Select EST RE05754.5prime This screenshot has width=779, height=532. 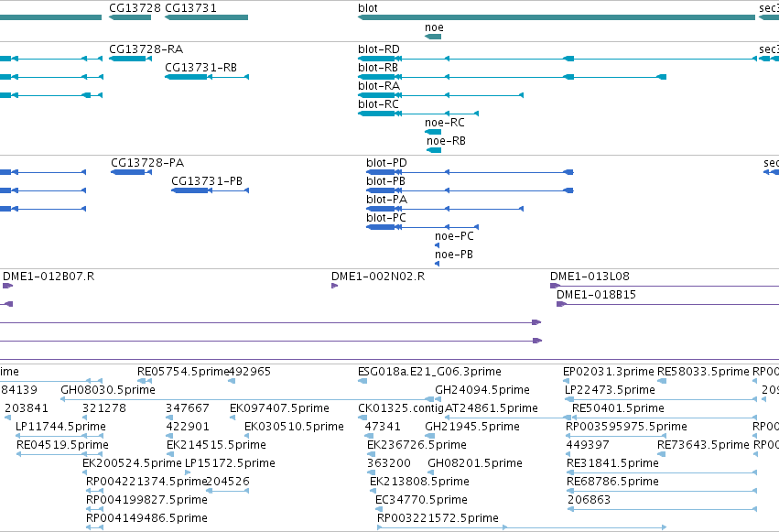[x=183, y=372]
